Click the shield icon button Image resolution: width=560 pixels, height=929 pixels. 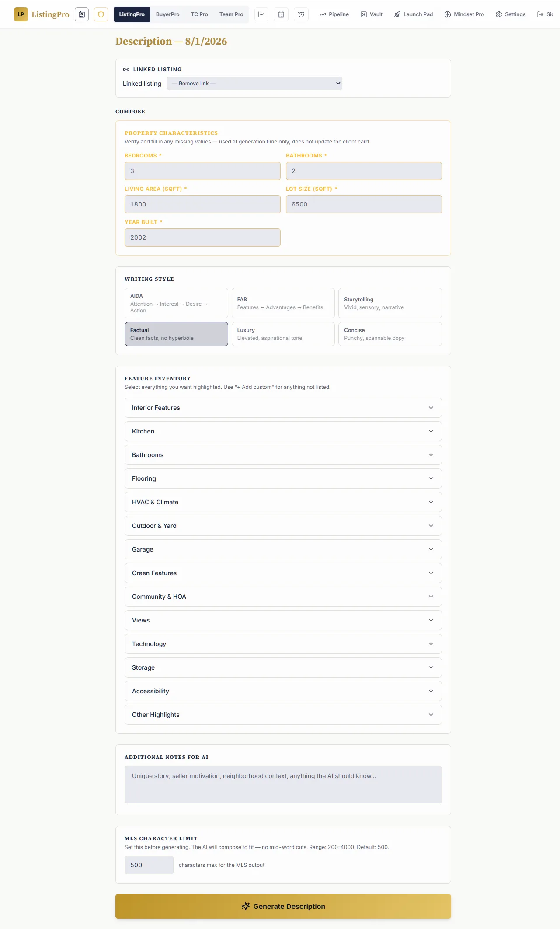click(x=101, y=14)
